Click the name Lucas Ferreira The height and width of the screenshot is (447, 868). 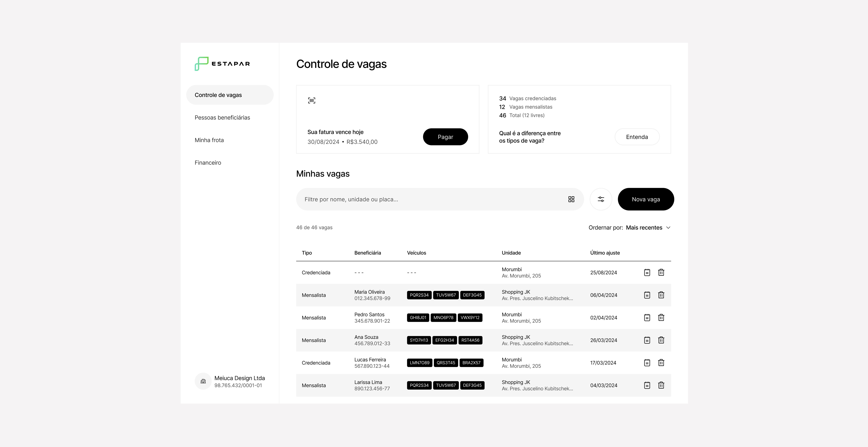click(x=370, y=360)
